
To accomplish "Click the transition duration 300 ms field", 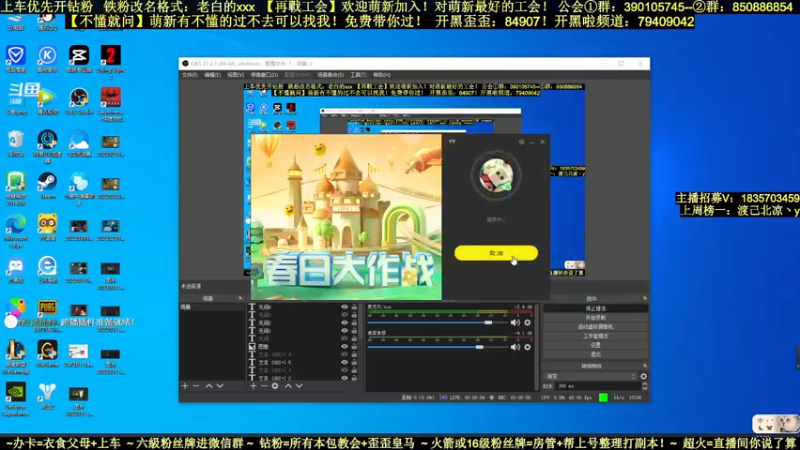I will coord(598,386).
